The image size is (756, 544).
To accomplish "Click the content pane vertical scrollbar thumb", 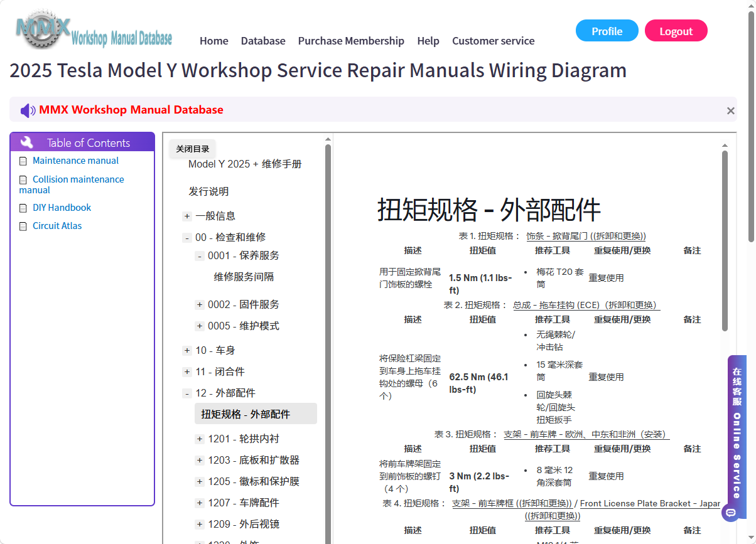I will (725, 241).
